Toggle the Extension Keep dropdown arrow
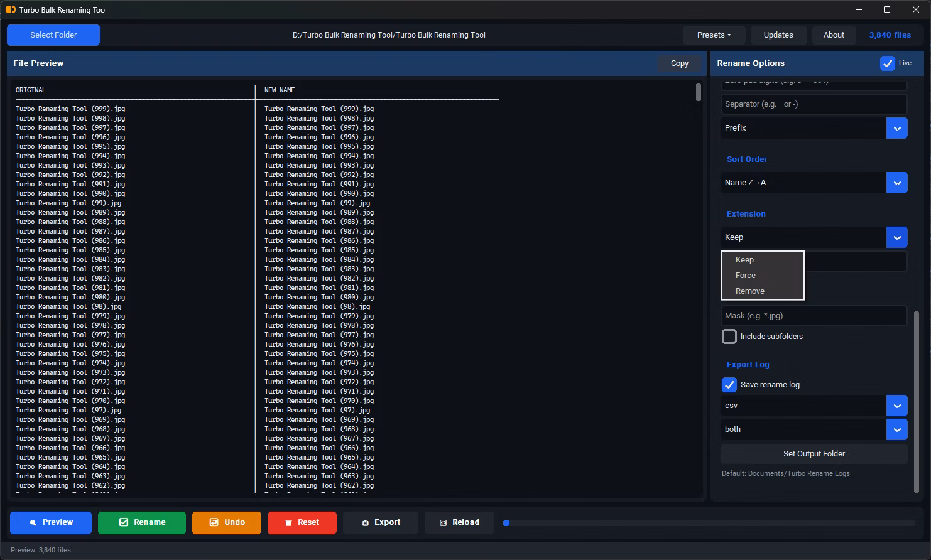This screenshot has width=931, height=560. point(897,237)
